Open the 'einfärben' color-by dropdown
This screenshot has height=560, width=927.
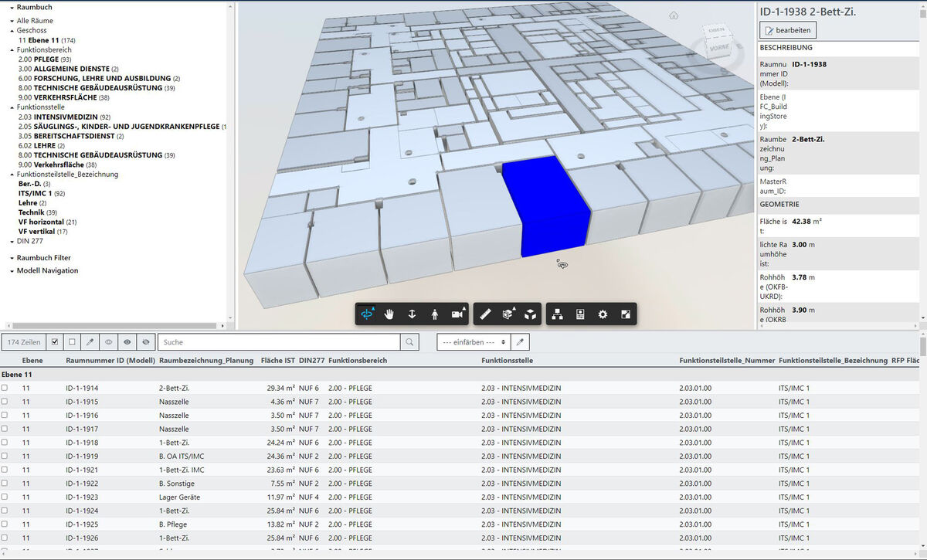click(x=473, y=341)
